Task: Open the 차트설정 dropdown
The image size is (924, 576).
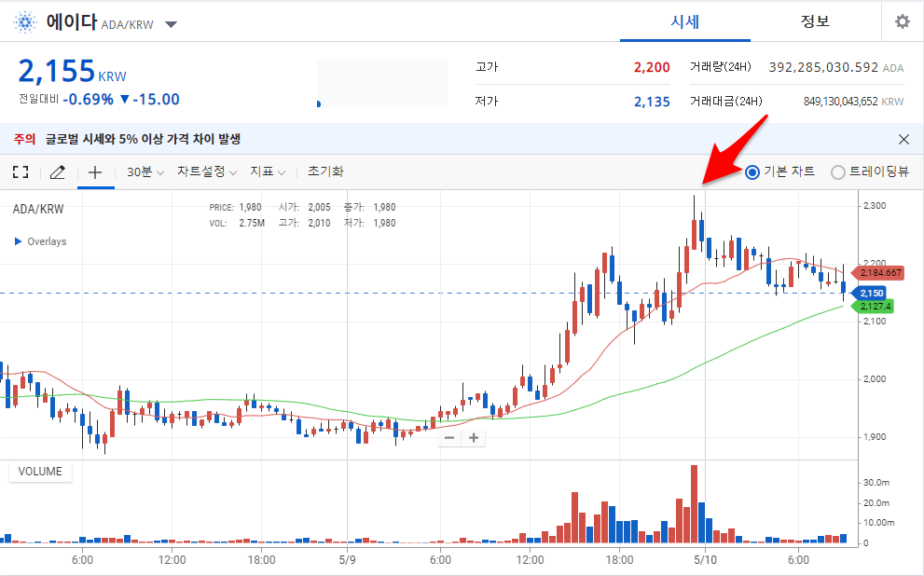Action: (207, 172)
